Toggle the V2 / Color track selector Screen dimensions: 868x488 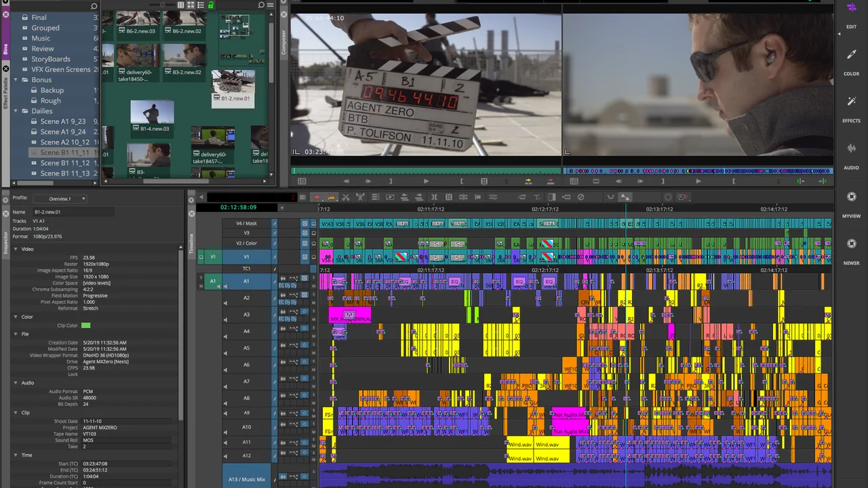pyautogui.click(x=247, y=243)
